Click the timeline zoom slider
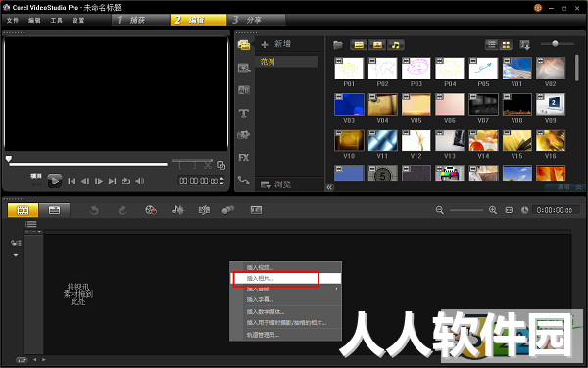Image resolution: width=588 pixels, height=368 pixels. 466,210
